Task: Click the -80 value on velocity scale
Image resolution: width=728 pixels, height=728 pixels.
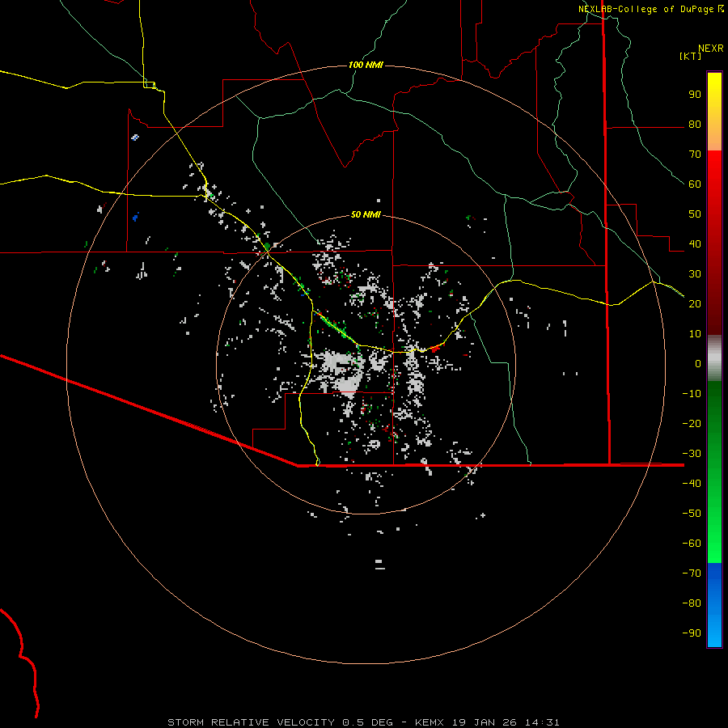Action: coord(692,603)
